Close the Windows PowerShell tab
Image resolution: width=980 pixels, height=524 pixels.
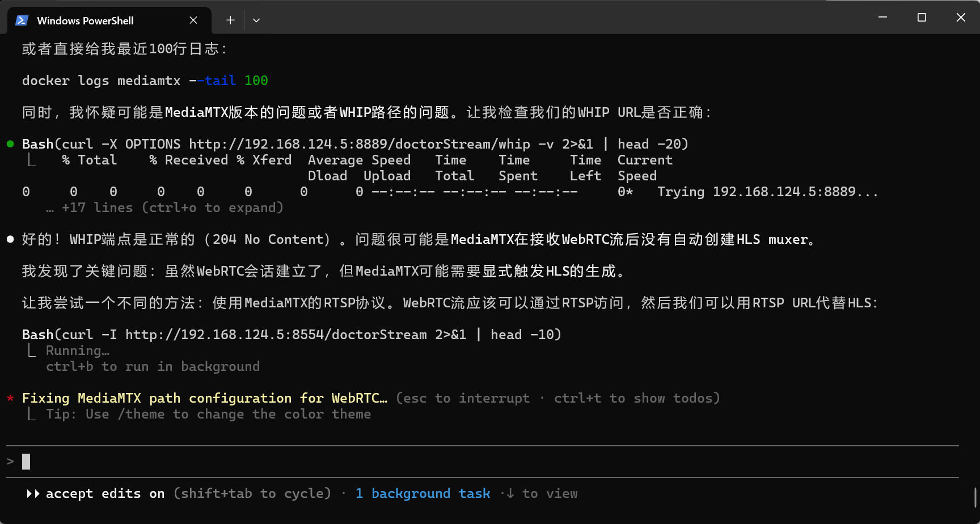[193, 20]
